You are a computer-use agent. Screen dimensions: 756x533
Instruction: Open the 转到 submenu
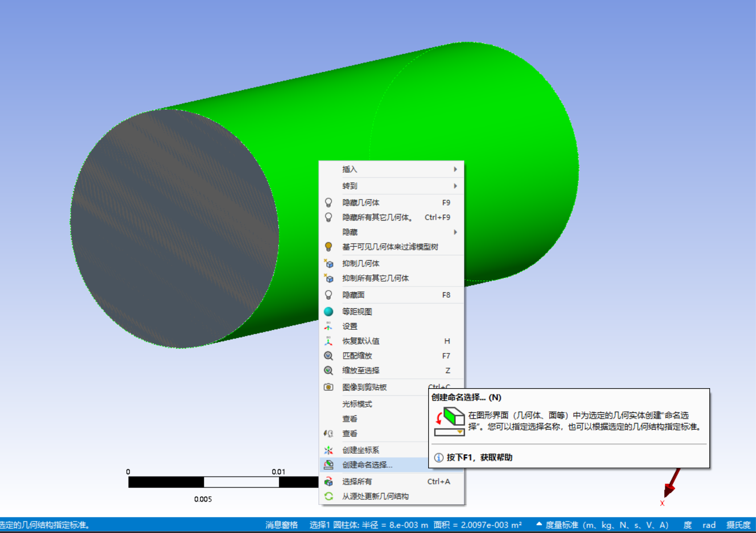[392, 186]
